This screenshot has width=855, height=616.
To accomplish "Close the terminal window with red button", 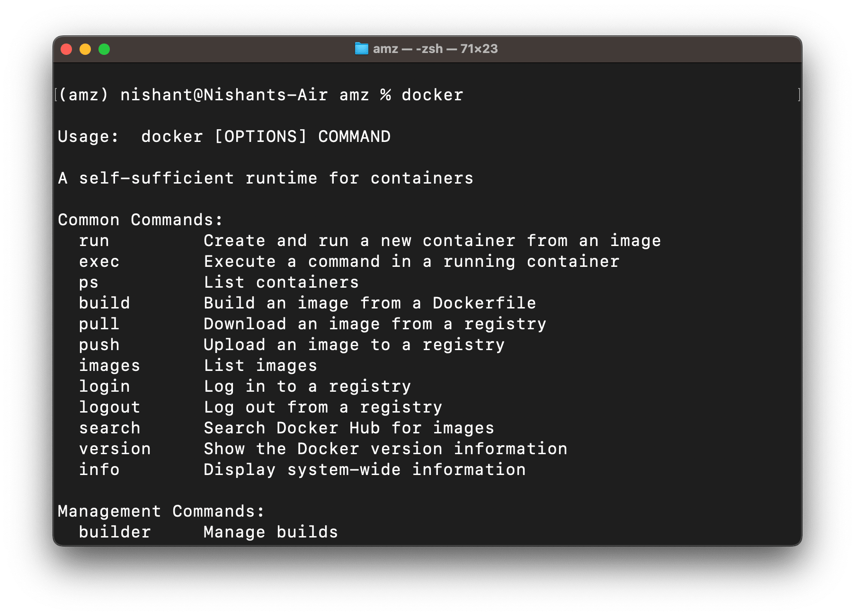I will click(x=66, y=49).
